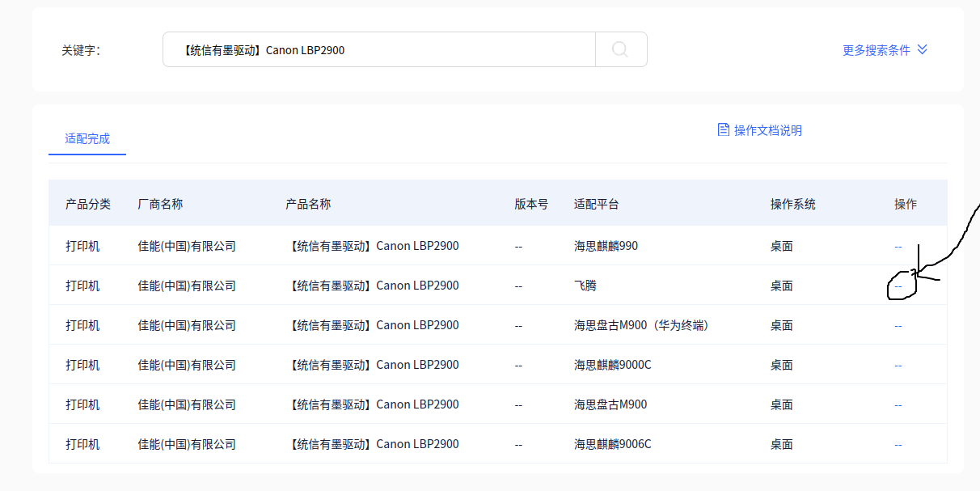Viewport: 980px width, 491px height.
Task: Click the 操作 dash in the 飞腾 row
Action: click(x=898, y=286)
